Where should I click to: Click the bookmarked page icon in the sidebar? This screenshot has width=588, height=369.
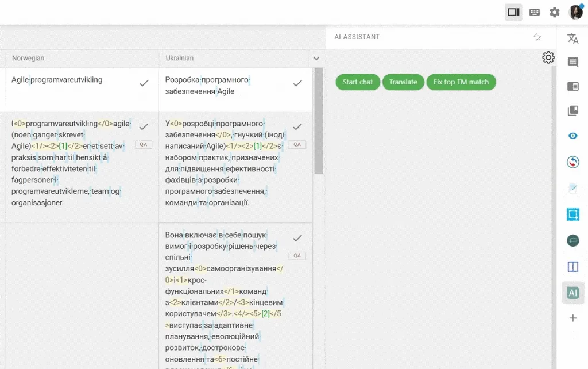pyautogui.click(x=572, y=110)
